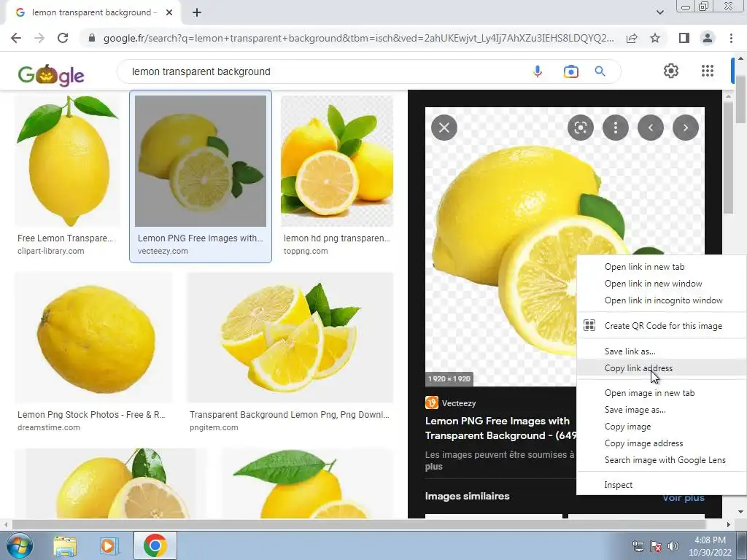
Task: Click the Free Lemon Transpare... title link
Action: (65, 238)
